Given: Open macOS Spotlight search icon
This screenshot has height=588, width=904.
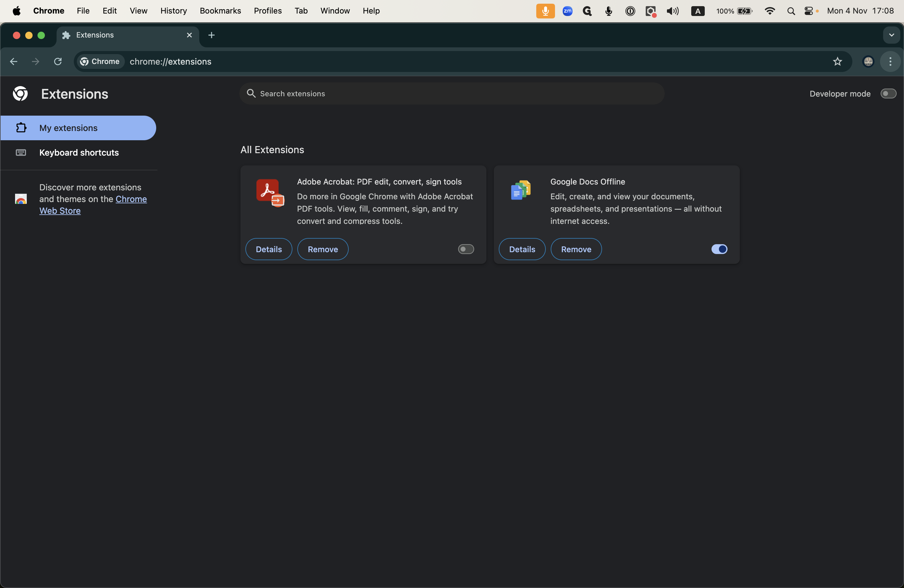Looking at the screenshot, I should (x=791, y=11).
